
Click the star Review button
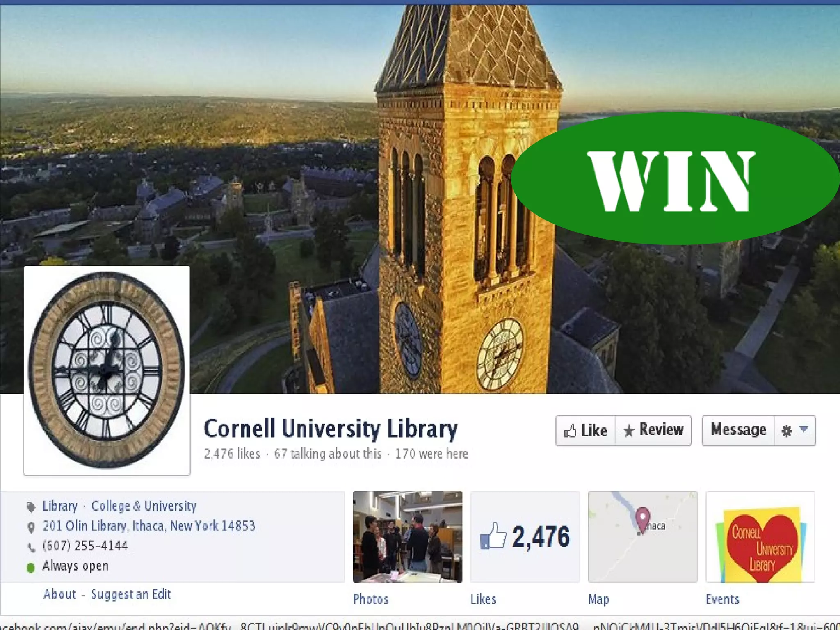653,430
